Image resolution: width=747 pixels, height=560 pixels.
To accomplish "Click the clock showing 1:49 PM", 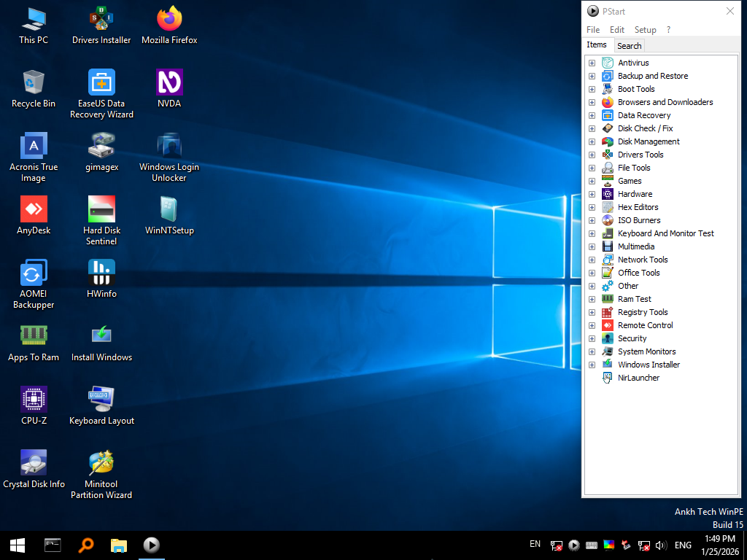I will coord(719,539).
